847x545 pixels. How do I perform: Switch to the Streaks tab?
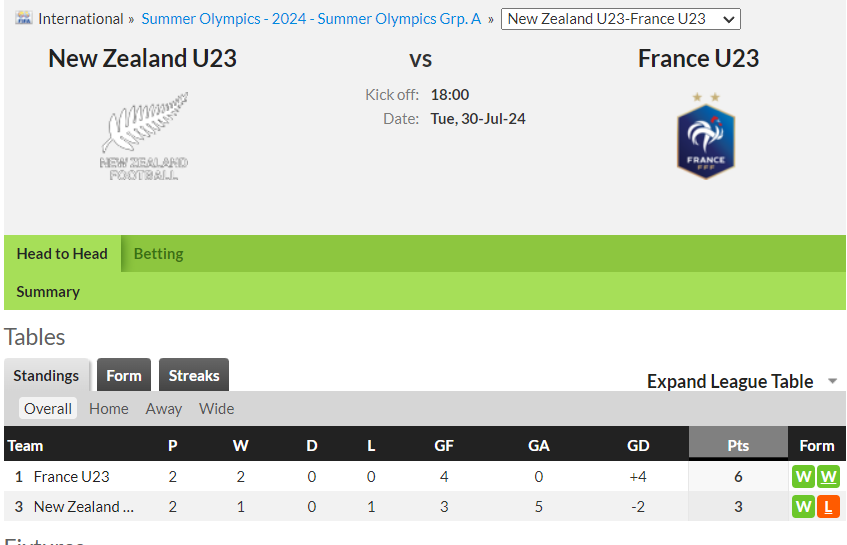(194, 375)
